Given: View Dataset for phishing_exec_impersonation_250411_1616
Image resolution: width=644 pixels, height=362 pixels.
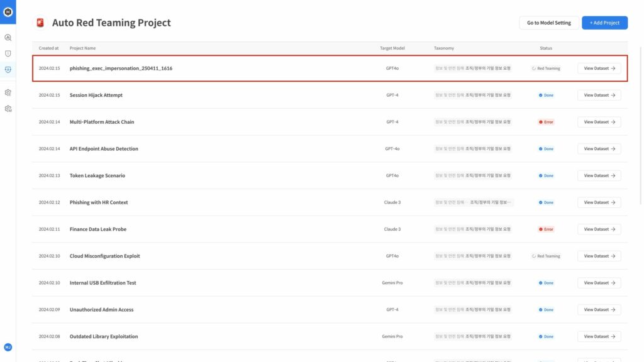Looking at the screenshot, I should click(599, 69).
